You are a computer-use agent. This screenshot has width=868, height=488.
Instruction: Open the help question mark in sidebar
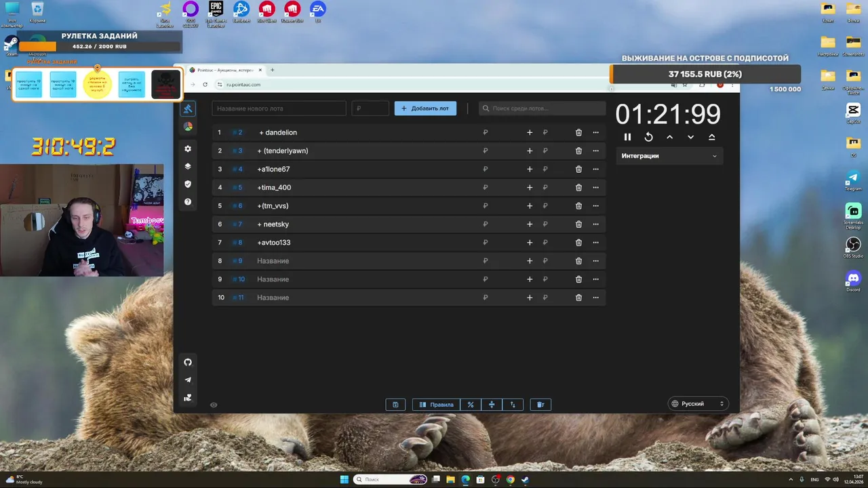[x=188, y=201]
